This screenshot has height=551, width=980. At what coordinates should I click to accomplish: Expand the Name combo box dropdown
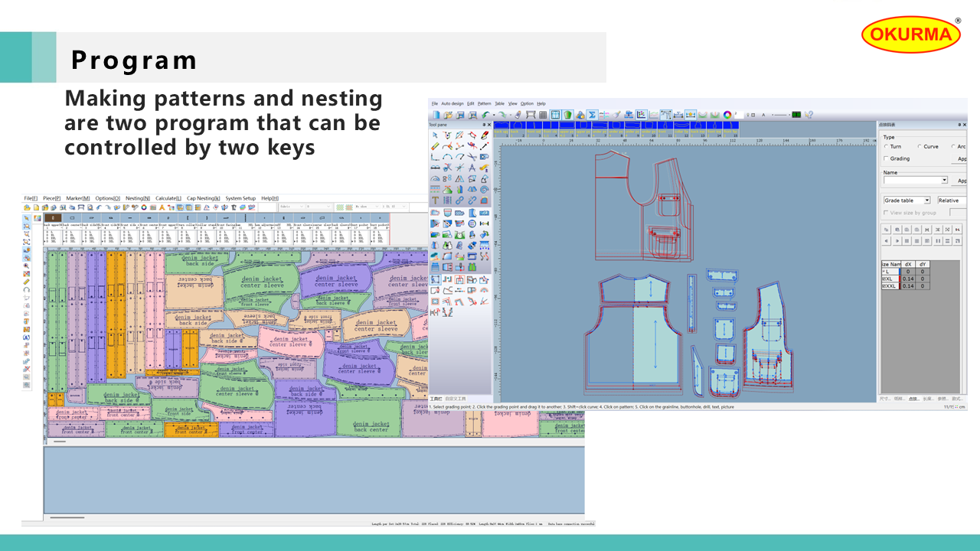944,181
